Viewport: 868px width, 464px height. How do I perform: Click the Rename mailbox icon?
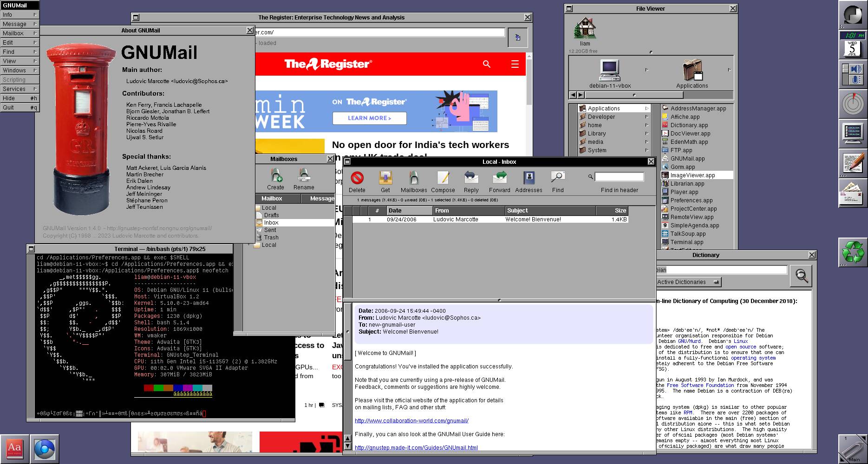(x=304, y=175)
